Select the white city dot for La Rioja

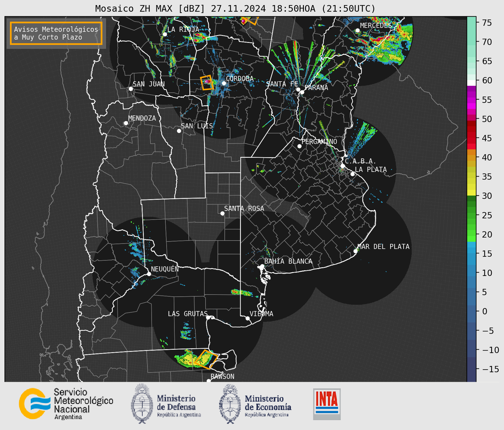click(x=165, y=34)
